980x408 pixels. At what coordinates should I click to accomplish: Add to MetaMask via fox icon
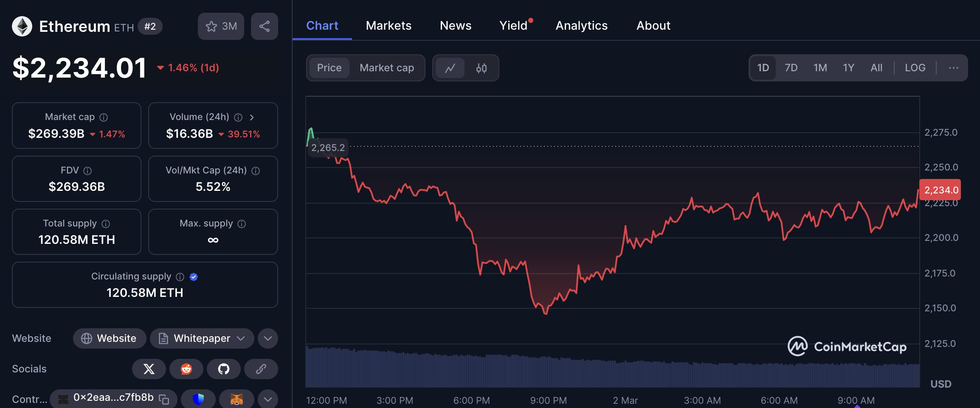point(237,399)
